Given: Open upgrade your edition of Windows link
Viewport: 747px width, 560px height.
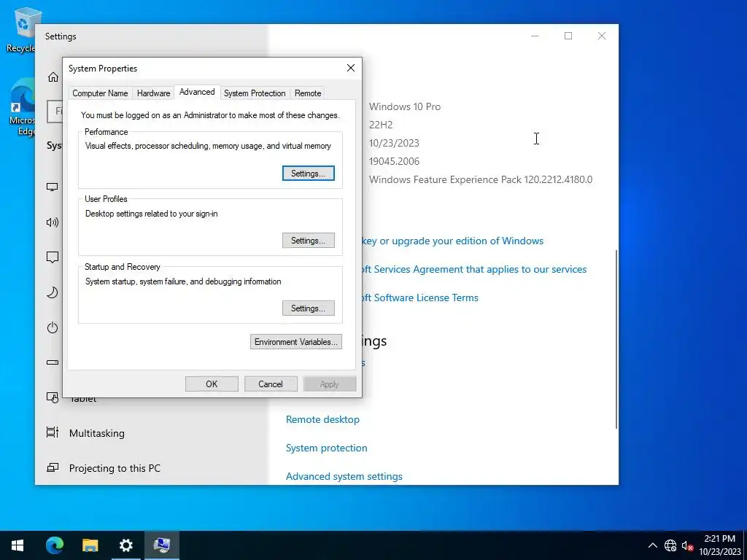Looking at the screenshot, I should point(452,241).
